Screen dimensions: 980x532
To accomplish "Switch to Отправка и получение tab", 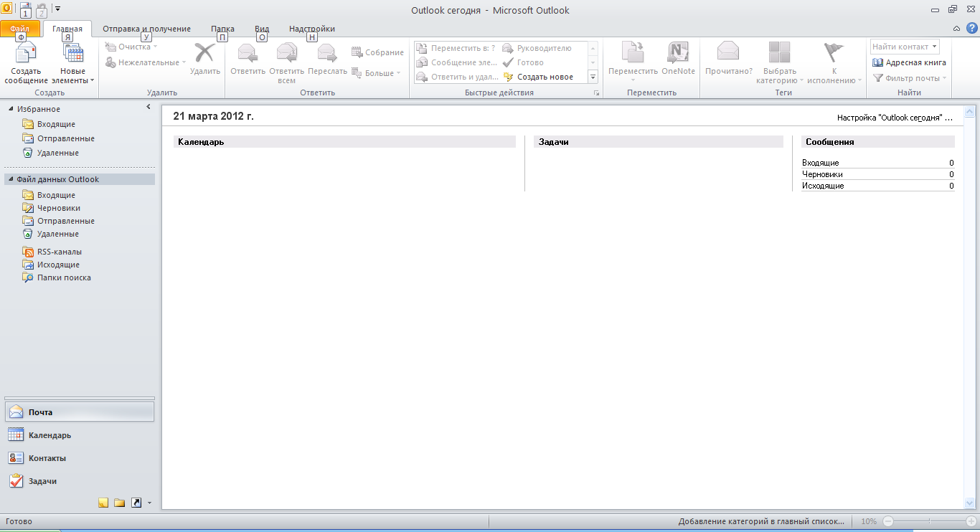I will [x=146, y=29].
